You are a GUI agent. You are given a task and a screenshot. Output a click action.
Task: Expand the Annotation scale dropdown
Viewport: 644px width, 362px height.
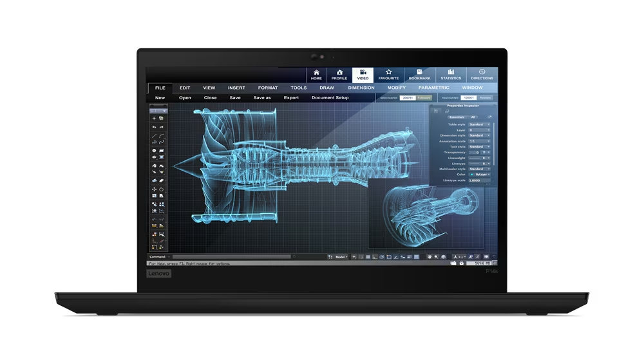(479, 141)
